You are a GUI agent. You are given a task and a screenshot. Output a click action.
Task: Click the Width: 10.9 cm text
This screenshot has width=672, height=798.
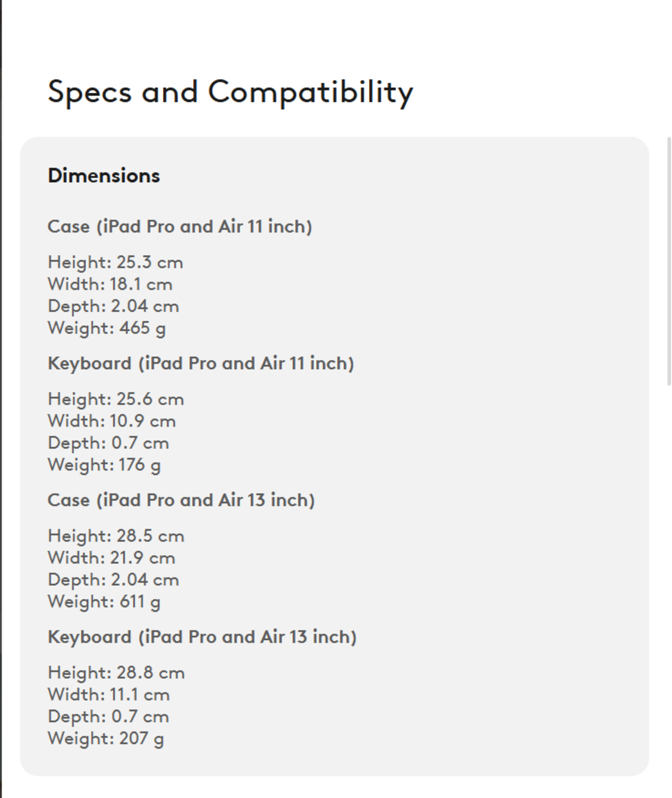pyautogui.click(x=111, y=421)
